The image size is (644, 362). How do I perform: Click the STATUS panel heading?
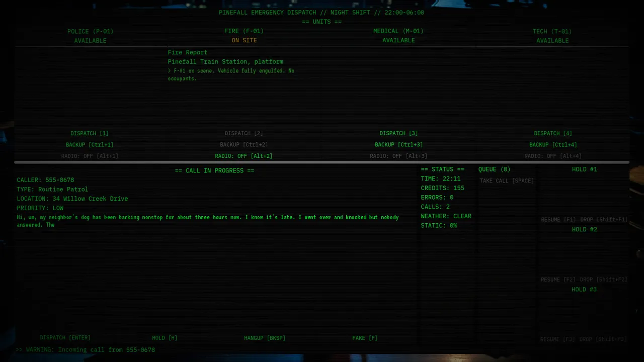coord(443,169)
